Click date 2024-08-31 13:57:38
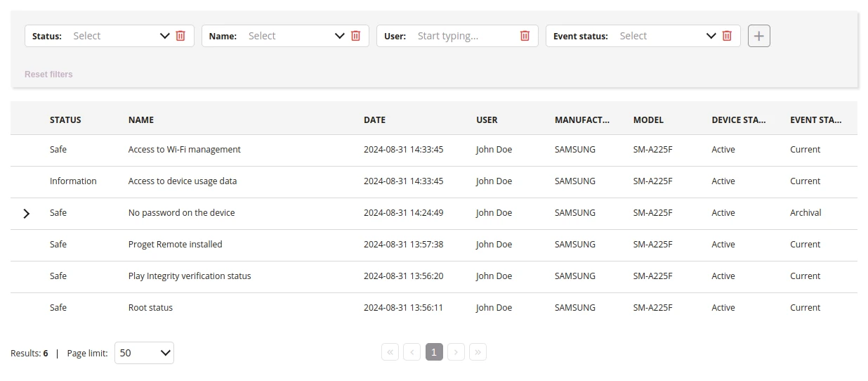This screenshot has width=868, height=381. (403, 245)
